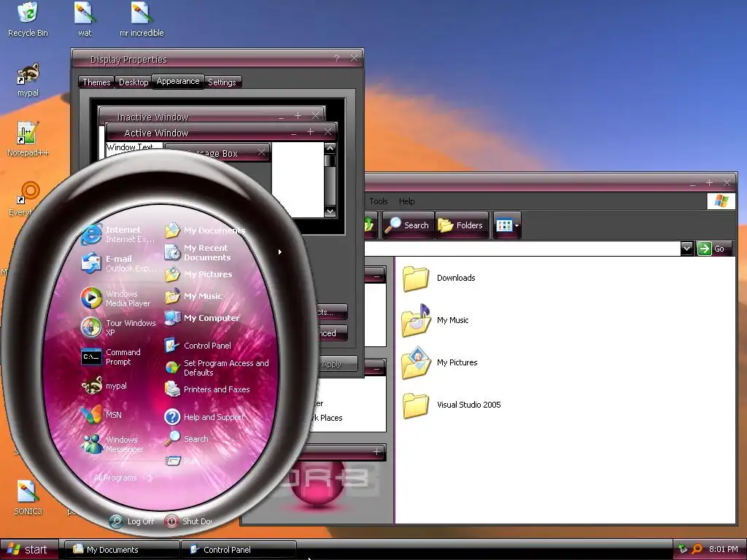The width and height of the screenshot is (747, 560).
Task: Click the Display Properties help question mark
Action: click(x=337, y=58)
